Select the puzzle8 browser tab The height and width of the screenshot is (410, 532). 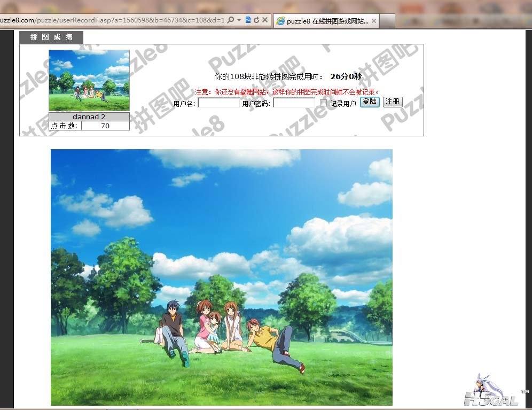click(x=326, y=21)
